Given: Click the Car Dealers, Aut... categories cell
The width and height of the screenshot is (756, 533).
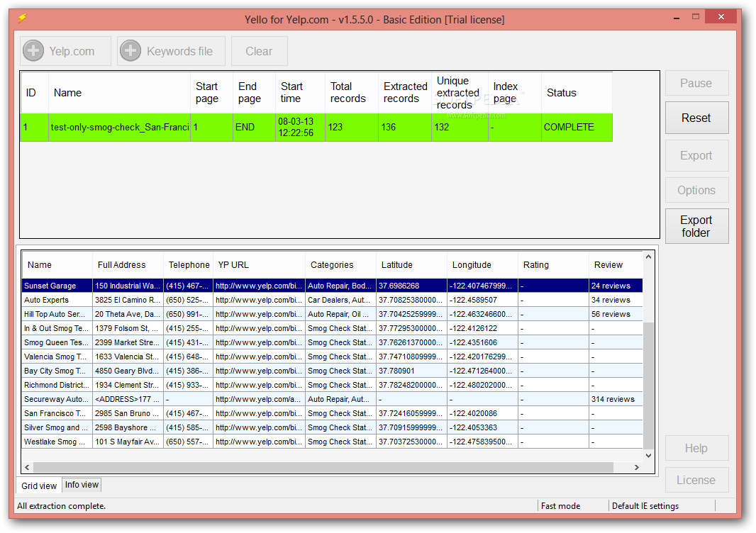Looking at the screenshot, I should [x=340, y=300].
